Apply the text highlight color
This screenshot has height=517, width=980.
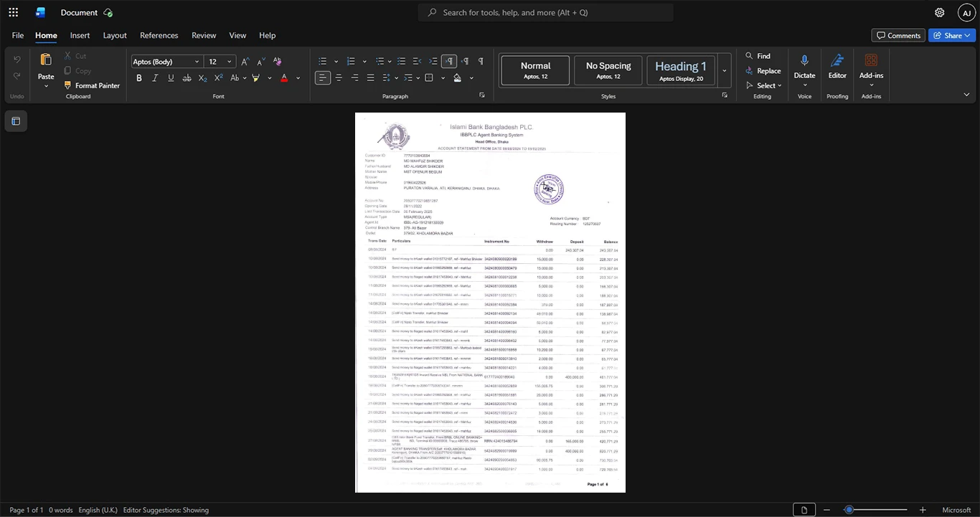[x=255, y=77]
